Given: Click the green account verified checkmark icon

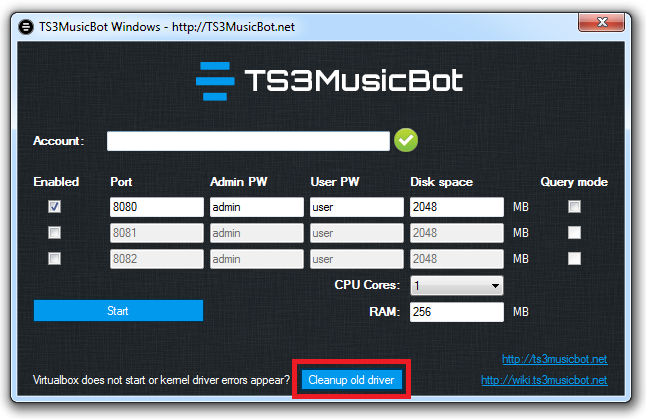Looking at the screenshot, I should [x=406, y=140].
